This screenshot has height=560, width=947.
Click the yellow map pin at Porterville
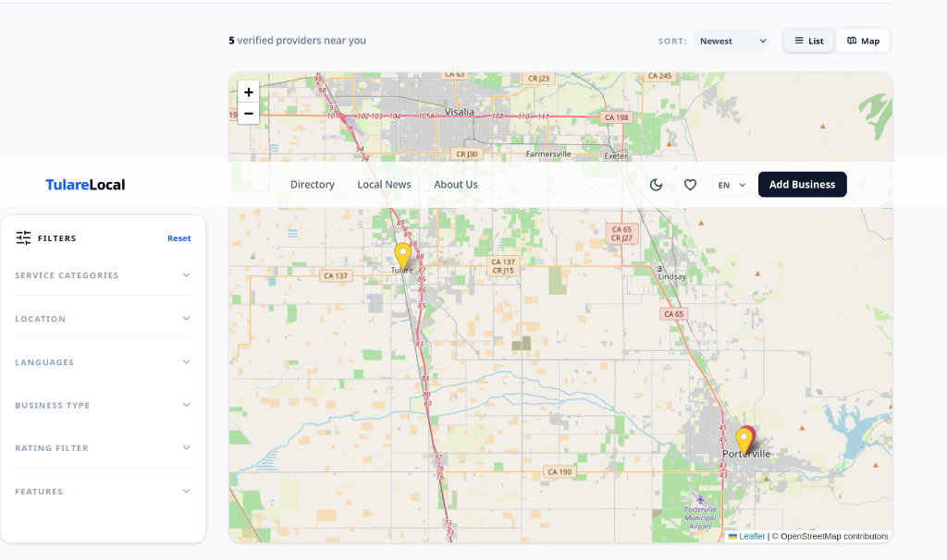click(x=744, y=441)
